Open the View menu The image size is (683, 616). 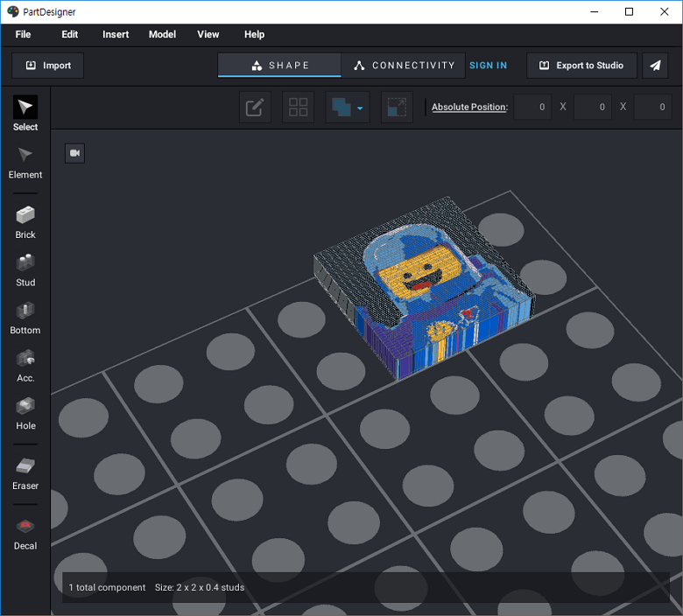[x=208, y=34]
